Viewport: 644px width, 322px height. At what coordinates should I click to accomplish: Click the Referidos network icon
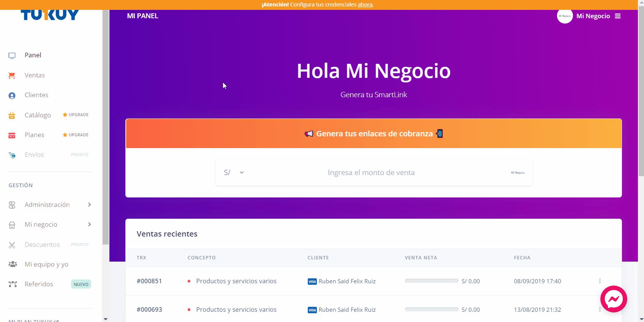pos(13,284)
